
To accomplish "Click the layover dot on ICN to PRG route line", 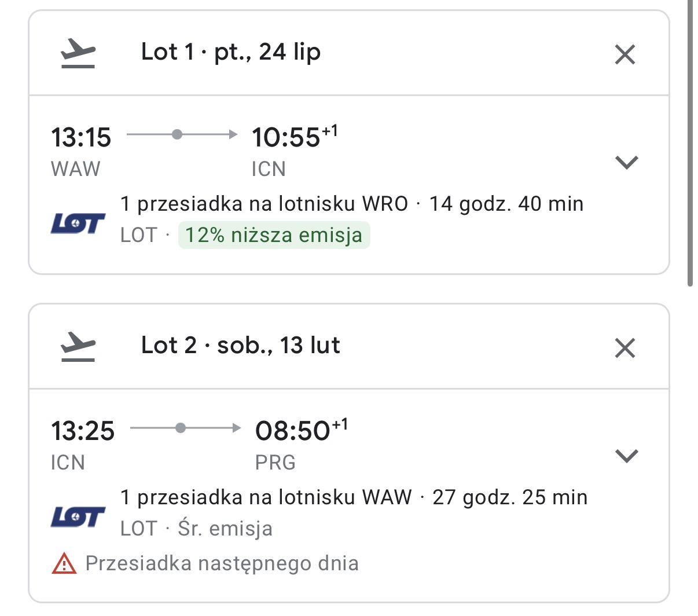I will [x=181, y=428].
